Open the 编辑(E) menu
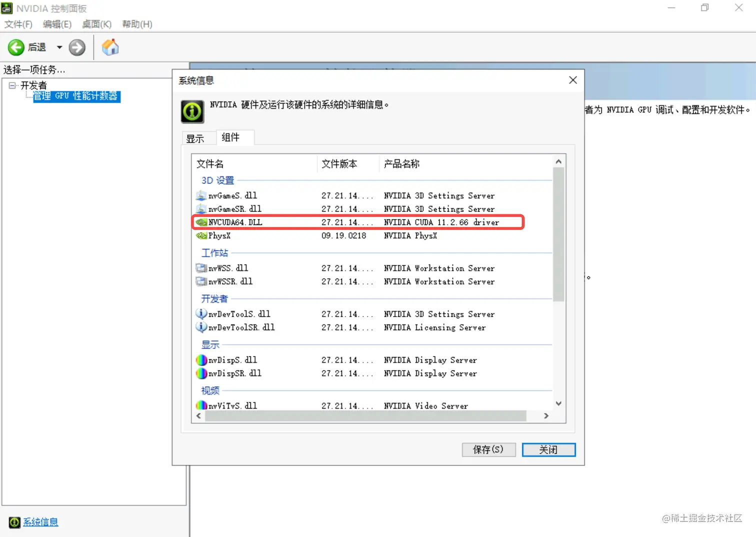Image resolution: width=756 pixels, height=537 pixels. click(x=57, y=24)
